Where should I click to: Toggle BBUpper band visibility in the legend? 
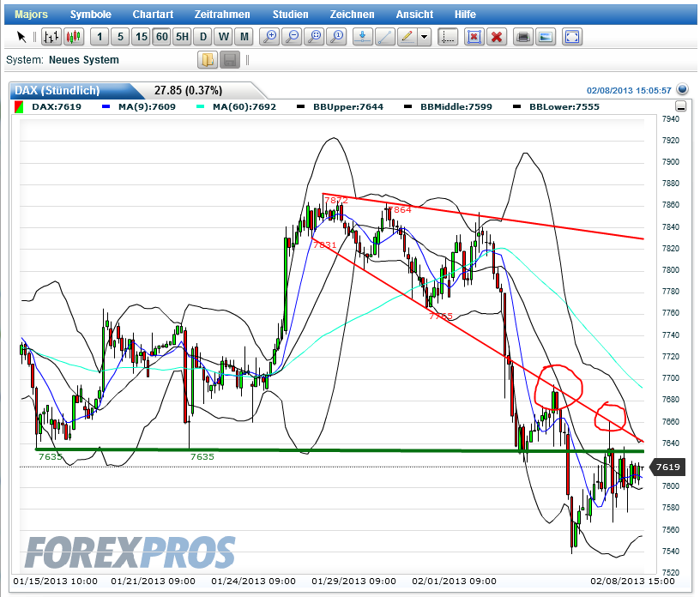click(x=301, y=106)
